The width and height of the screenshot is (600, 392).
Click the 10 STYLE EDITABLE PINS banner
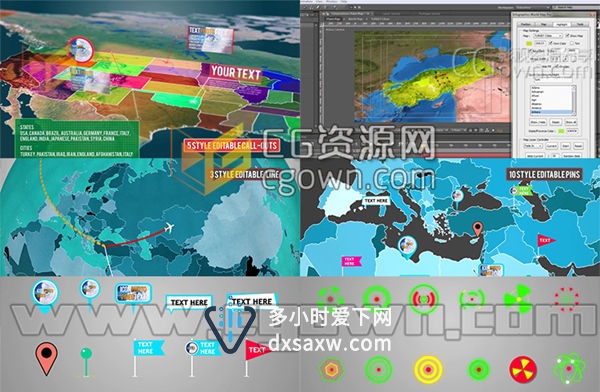[544, 175]
